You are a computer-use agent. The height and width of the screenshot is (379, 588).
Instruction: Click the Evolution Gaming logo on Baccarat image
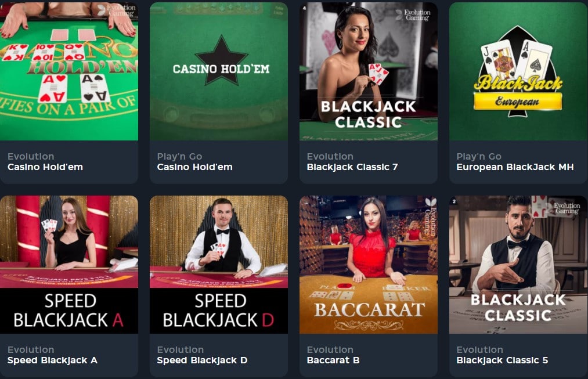(431, 216)
